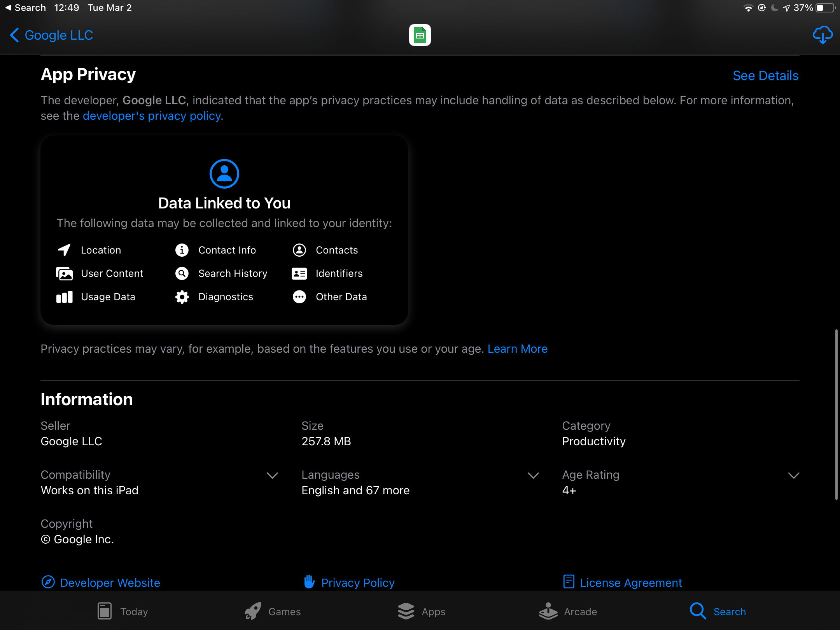The height and width of the screenshot is (630, 840).
Task: Tap the Data Linked to You heading
Action: point(224,203)
